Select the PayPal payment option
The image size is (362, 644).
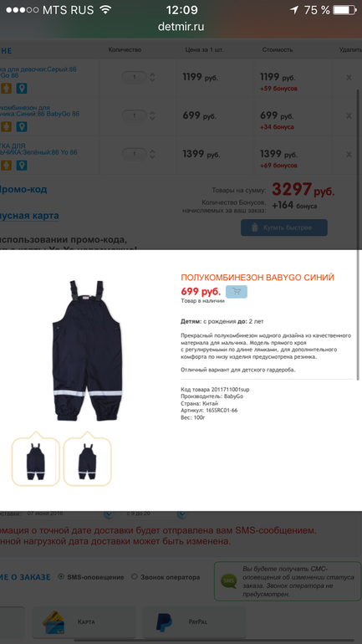pos(195,622)
